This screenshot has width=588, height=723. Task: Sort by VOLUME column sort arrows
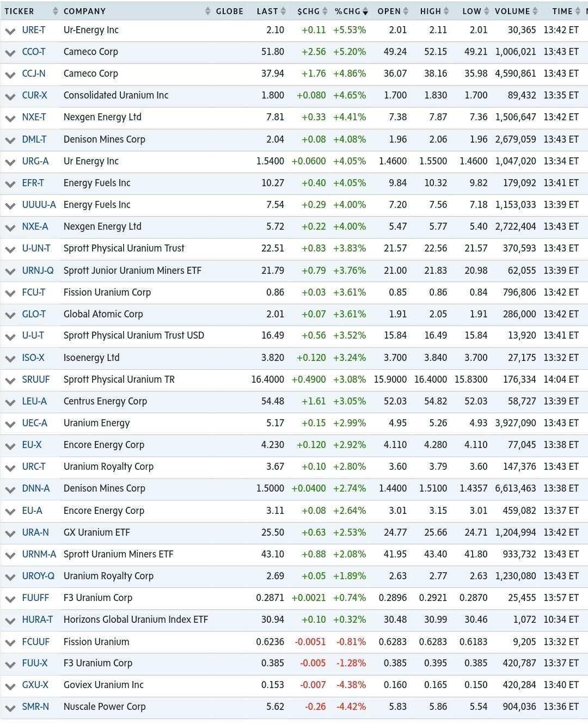click(x=535, y=11)
